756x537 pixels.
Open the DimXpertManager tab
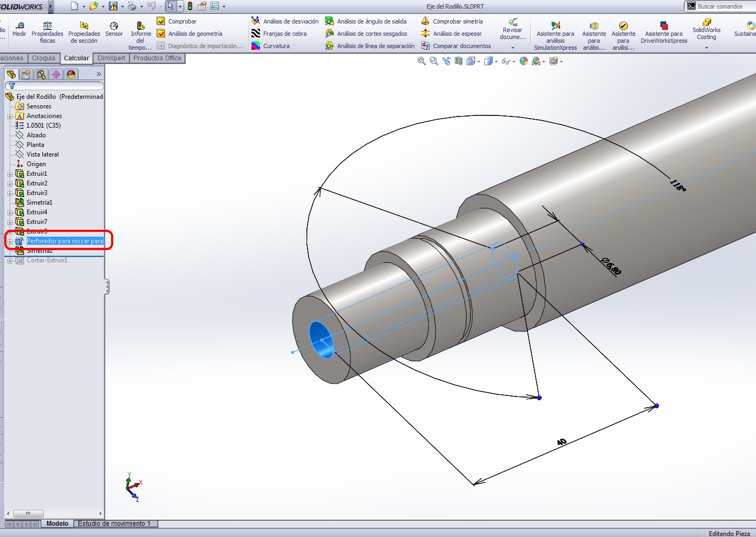pos(56,74)
